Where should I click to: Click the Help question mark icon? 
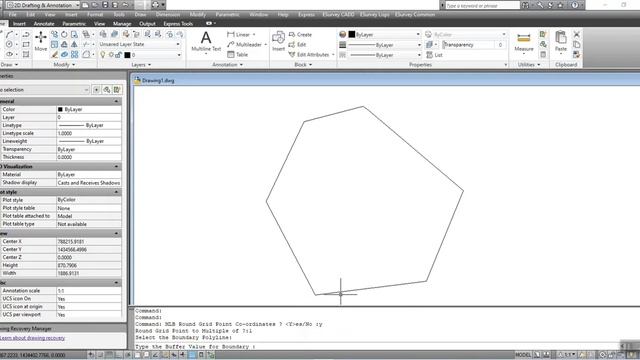coord(574,5)
